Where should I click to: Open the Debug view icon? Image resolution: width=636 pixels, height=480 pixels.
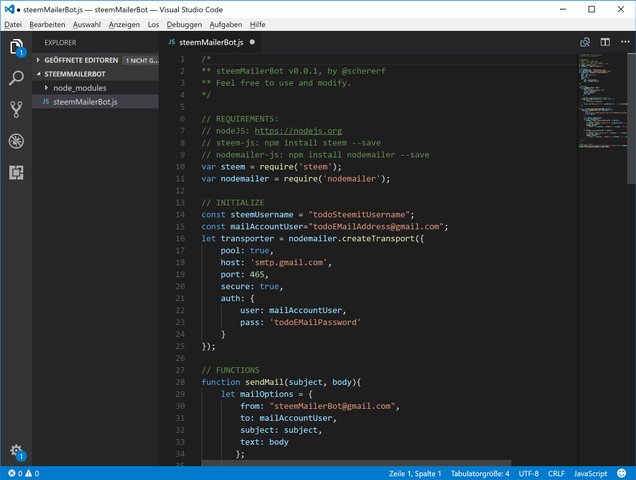tap(16, 141)
